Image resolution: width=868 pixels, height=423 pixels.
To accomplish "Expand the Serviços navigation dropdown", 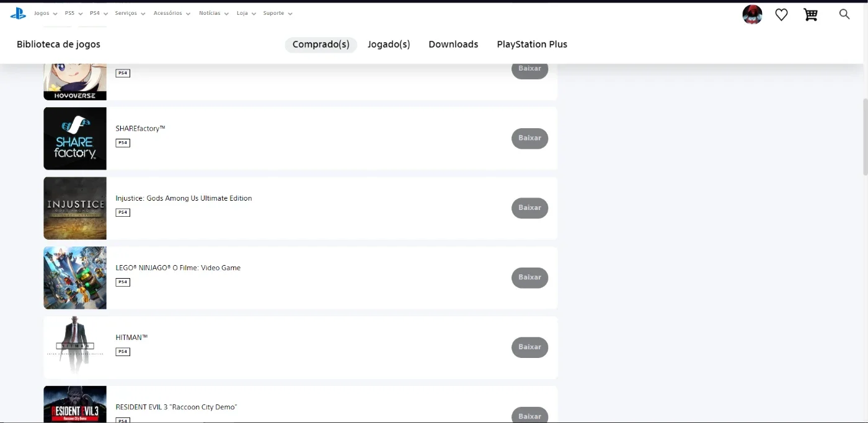I will [130, 13].
